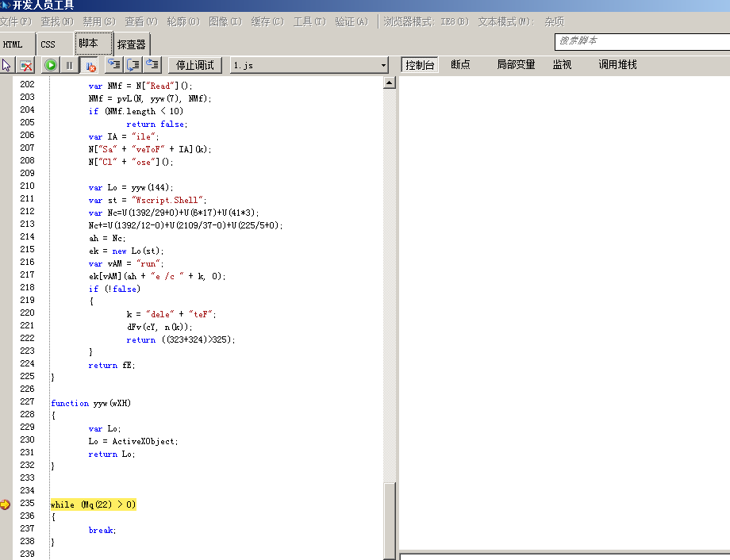Click the 停止调试 (stop debugging) button

[194, 65]
